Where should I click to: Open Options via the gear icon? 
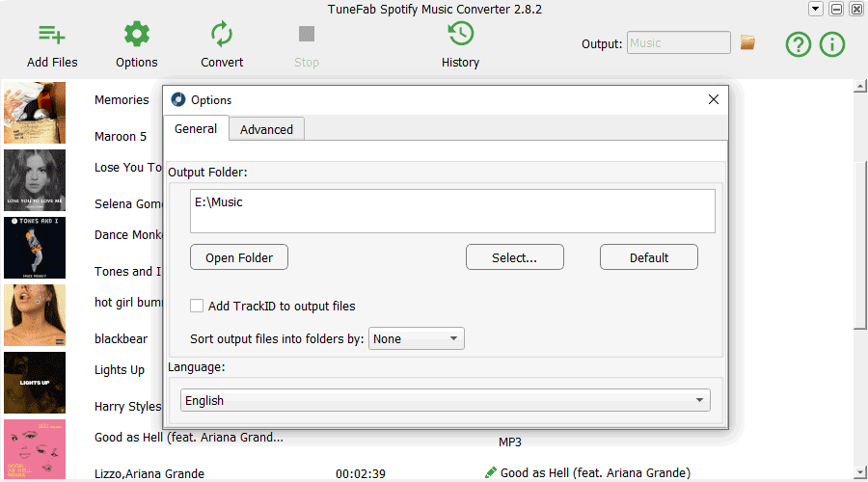point(137,35)
